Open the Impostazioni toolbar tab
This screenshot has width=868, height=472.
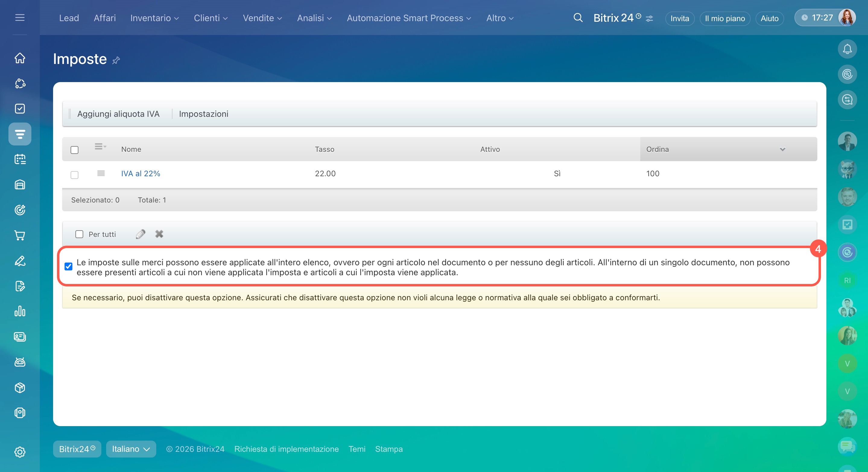[x=204, y=114]
